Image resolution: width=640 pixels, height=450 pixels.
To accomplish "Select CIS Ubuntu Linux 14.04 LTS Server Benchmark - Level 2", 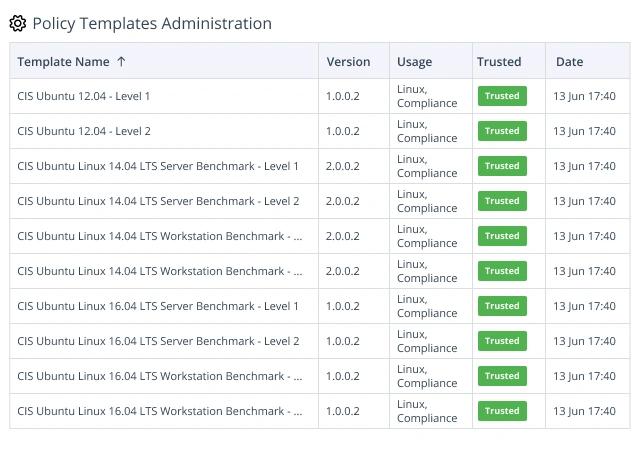I will pos(158,201).
